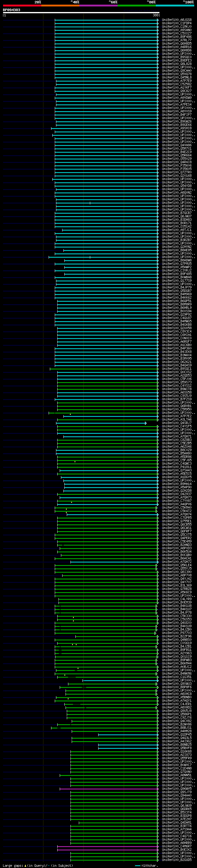Select the UniRef100_C4Y1F5 label
Viewport: 197px width, 868px height.
tap(177, 426)
